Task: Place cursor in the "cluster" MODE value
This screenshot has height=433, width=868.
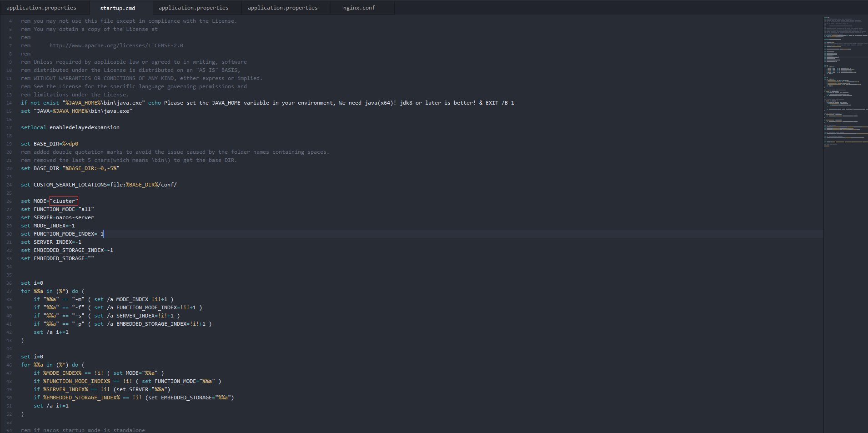Action: 64,201
